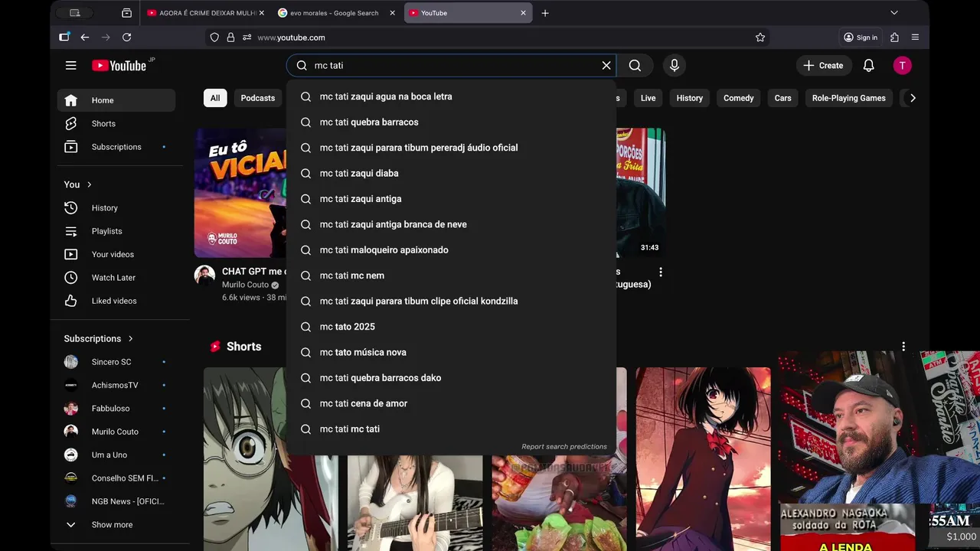
Task: Go back with the browser back arrow
Action: coord(85,37)
